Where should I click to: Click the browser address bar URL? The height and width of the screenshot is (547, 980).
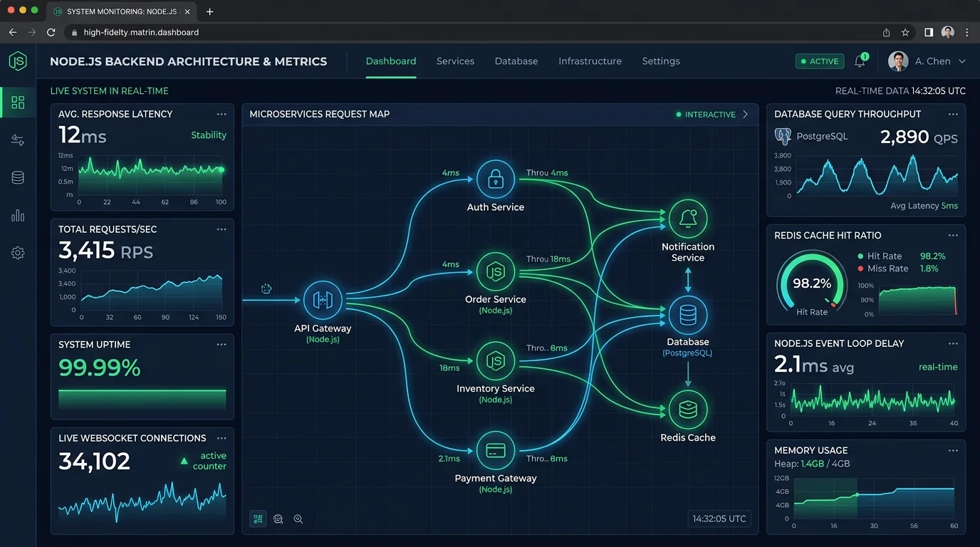141,32
